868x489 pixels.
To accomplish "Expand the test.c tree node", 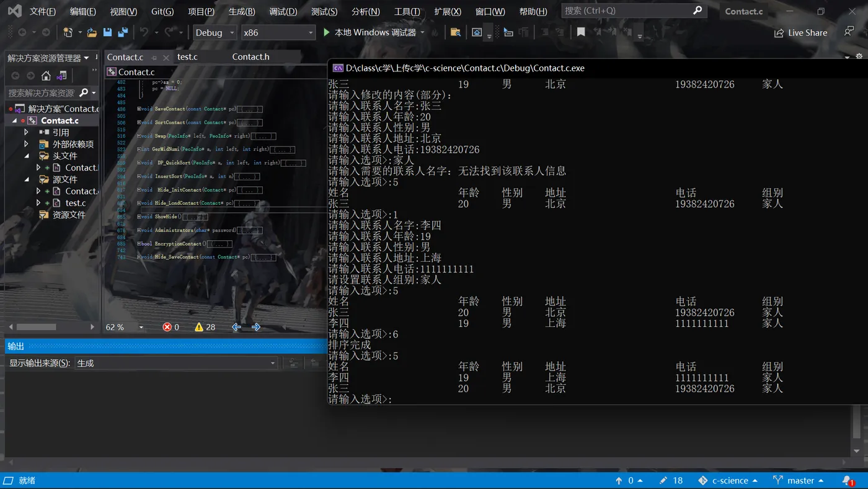I will [x=38, y=203].
